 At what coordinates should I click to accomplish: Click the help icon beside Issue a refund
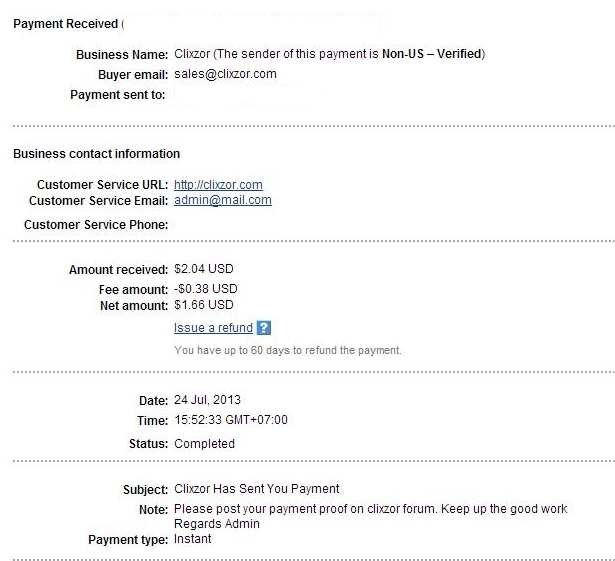pyautogui.click(x=264, y=328)
